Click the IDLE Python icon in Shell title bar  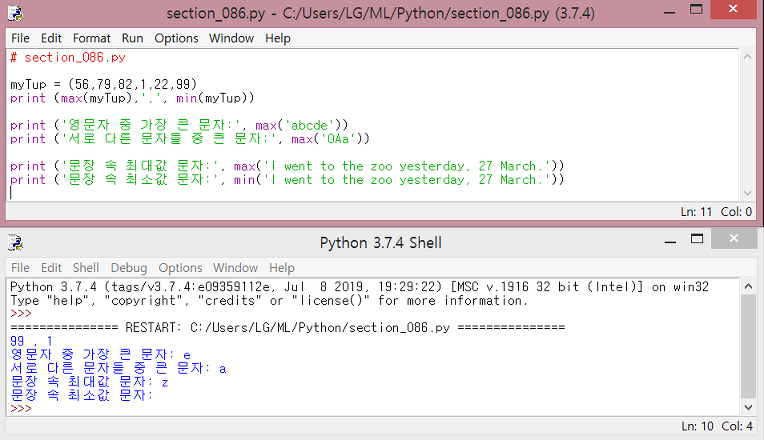[15, 242]
